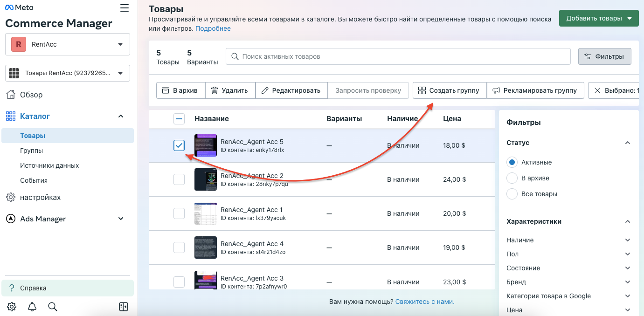
Task: Click the Meta logo
Action: click(x=19, y=8)
